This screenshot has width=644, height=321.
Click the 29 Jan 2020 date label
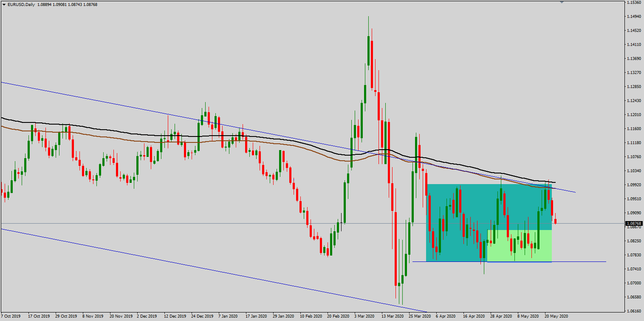282,317
